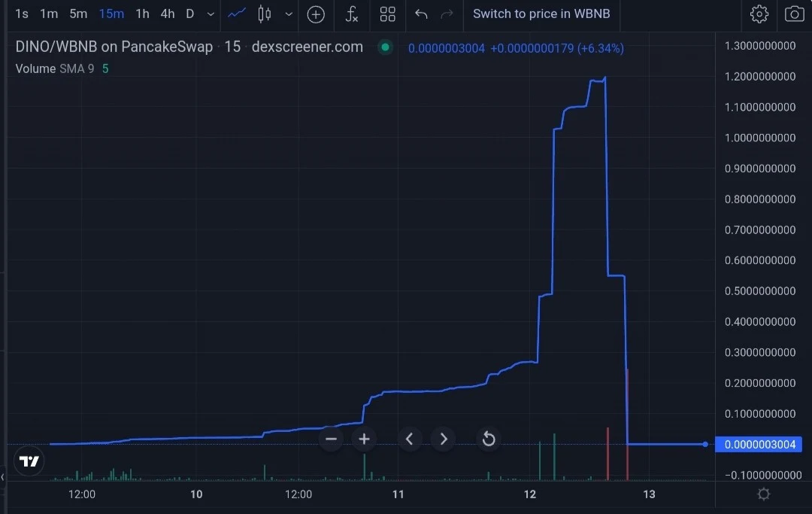
Task: Click the current price label 0.0000003004
Action: tap(759, 445)
